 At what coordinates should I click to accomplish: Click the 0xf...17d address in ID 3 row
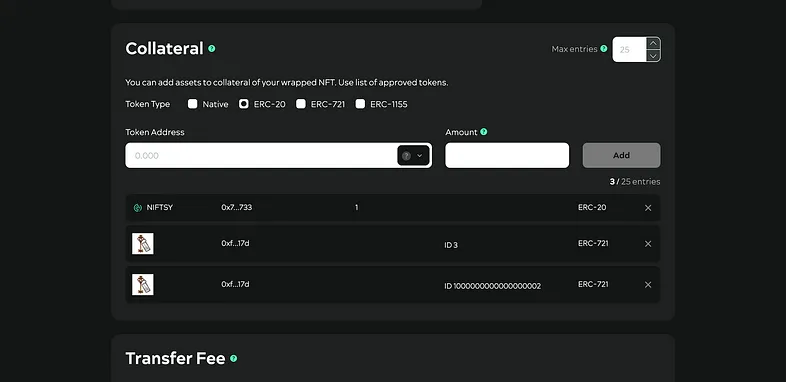pyautogui.click(x=236, y=243)
